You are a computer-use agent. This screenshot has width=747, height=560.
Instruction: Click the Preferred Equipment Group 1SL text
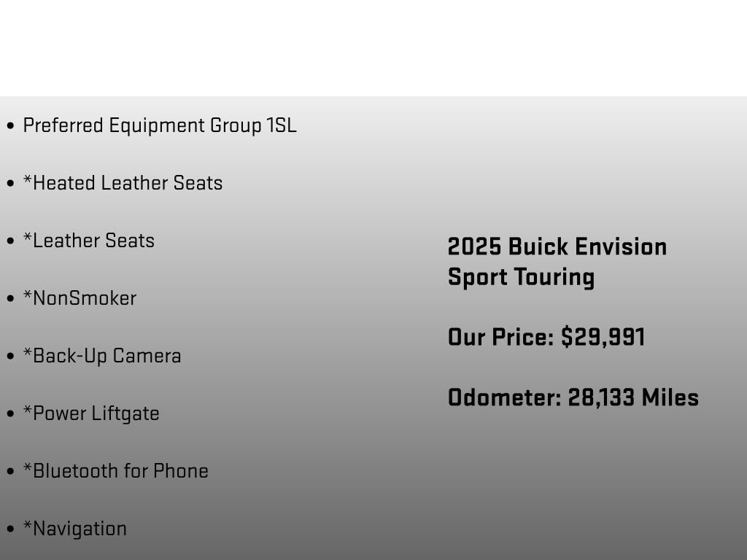click(x=160, y=125)
